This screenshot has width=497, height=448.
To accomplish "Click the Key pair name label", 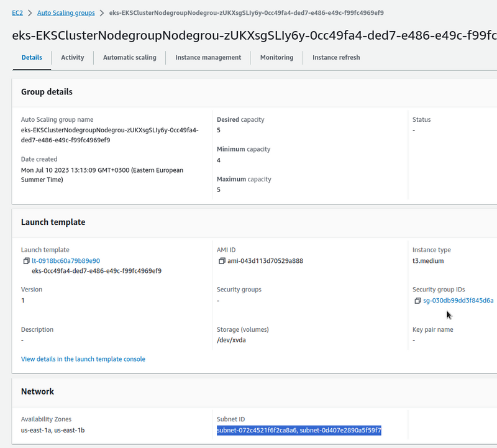I will [433, 330].
